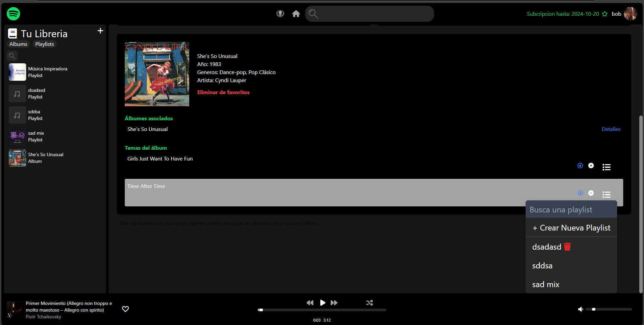
Task: Open Música Inspiradora playlist
Action: tap(55, 72)
